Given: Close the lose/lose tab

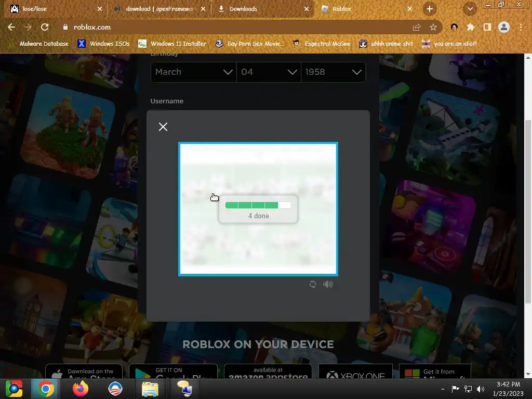Looking at the screenshot, I should 100,9.
